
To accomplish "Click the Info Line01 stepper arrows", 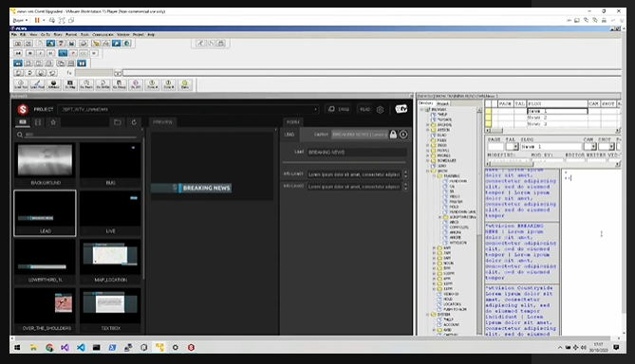I will tap(405, 174).
